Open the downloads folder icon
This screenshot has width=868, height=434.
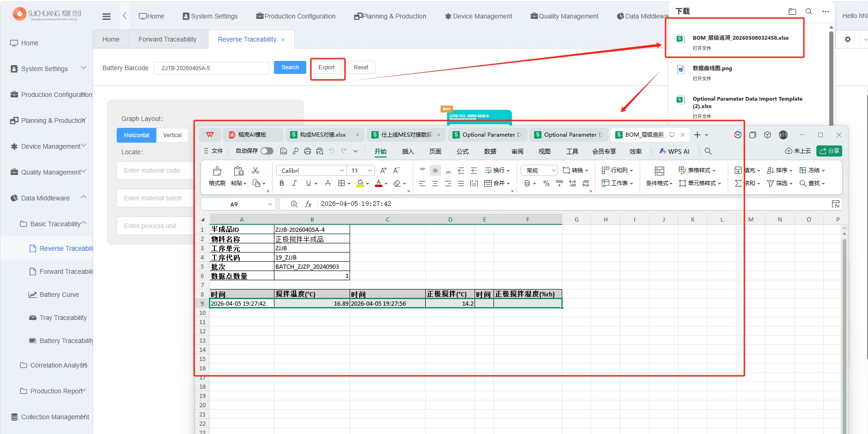[x=792, y=12]
